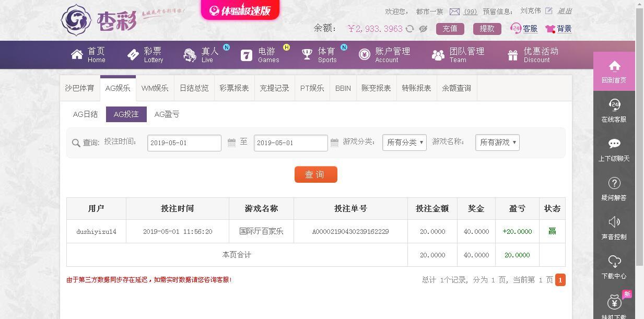Open the 所有分类 game category dropdown
Image resolution: width=644 pixels, height=319 pixels.
coord(404,142)
